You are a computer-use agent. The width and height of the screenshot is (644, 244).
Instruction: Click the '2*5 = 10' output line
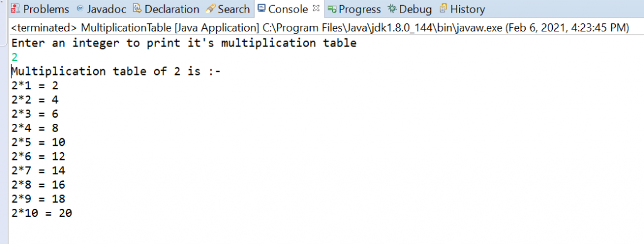38,142
